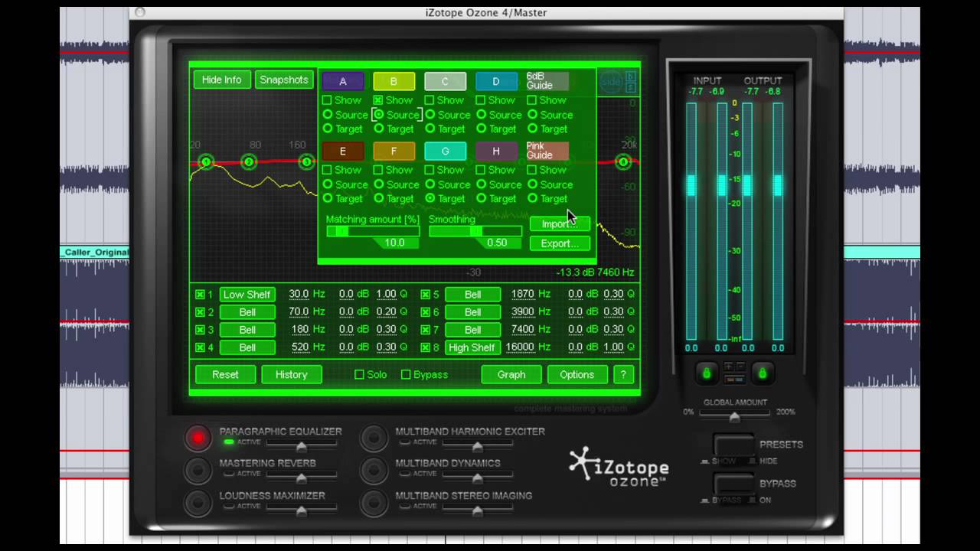Open the History button
Viewport: 980px width, 551px height.
[x=291, y=374]
